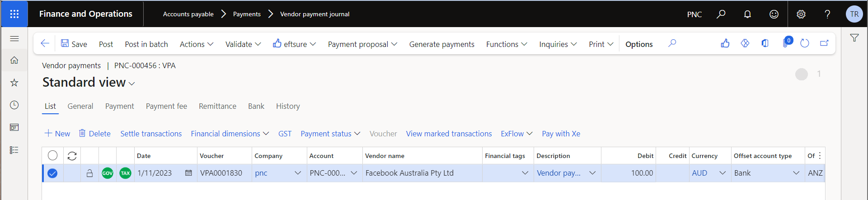Image resolution: width=868 pixels, height=200 pixels.
Task: Open Favorites star icon in sidebar
Action: coord(14,82)
